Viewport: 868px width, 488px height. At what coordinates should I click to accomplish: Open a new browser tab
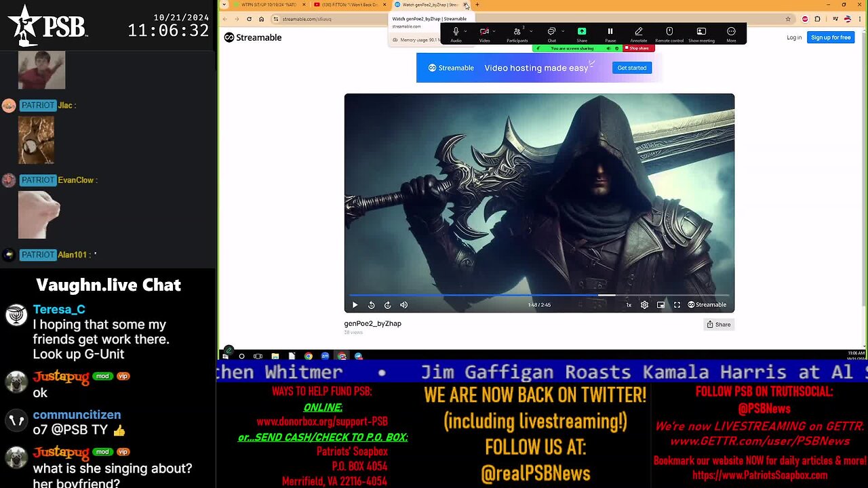coord(477,5)
